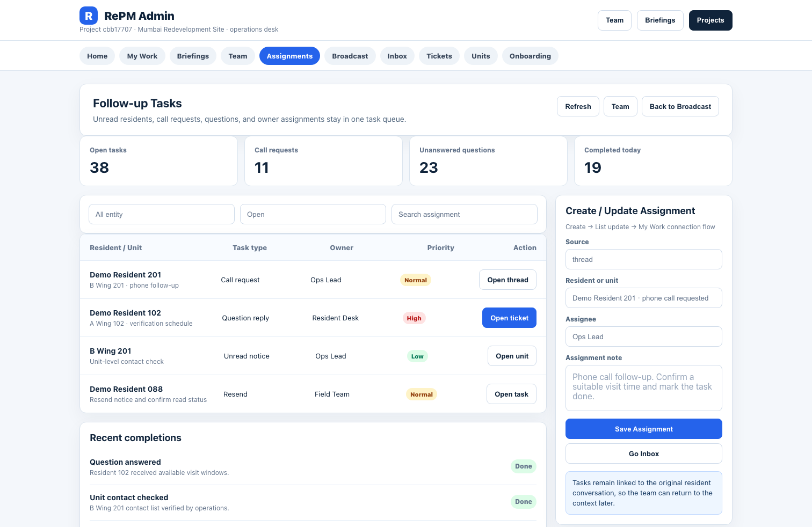
Task: Open the Tickets tab
Action: 439,56
